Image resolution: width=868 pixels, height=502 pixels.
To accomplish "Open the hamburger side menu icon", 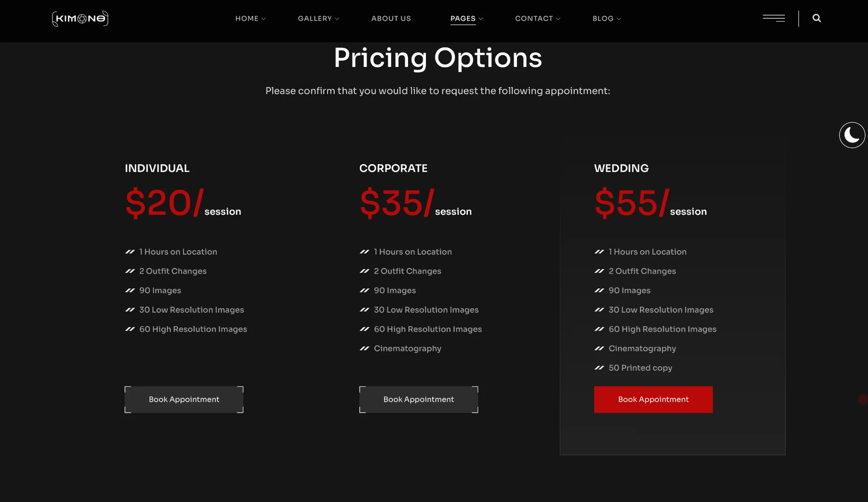I will [x=774, y=18].
